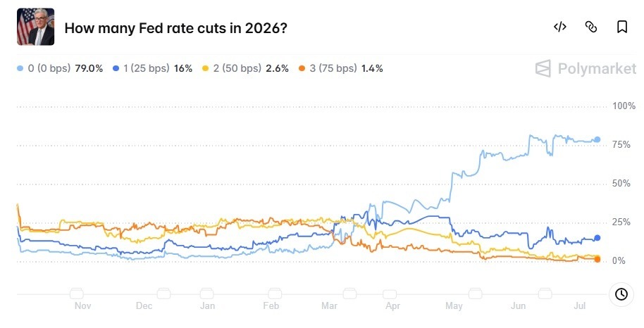
Task: Select the timeline marker near Jun
Action: (545, 294)
